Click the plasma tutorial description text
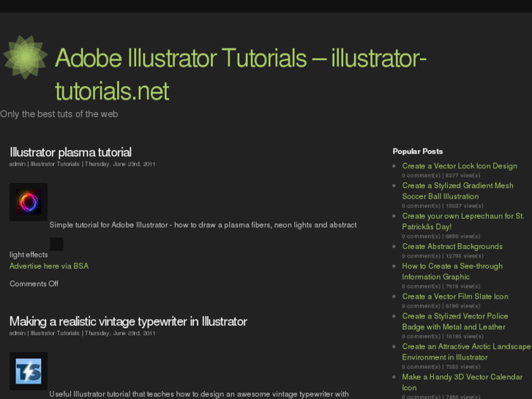 coord(203,225)
